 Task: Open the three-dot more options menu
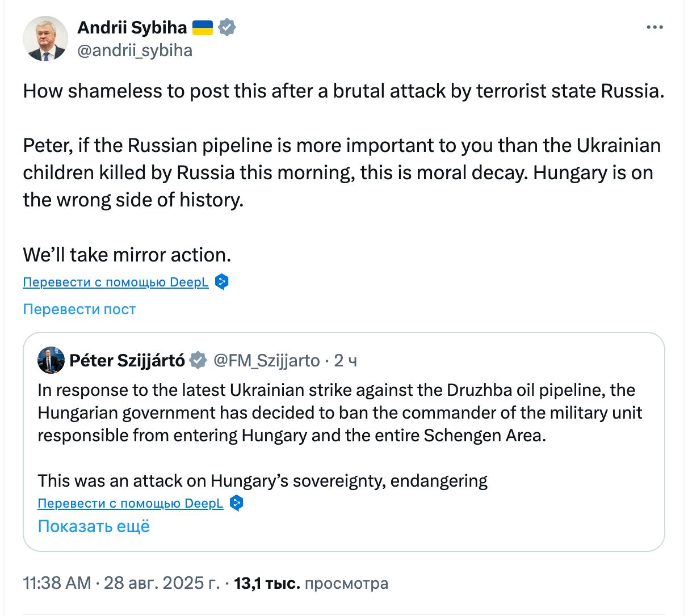coord(655,28)
